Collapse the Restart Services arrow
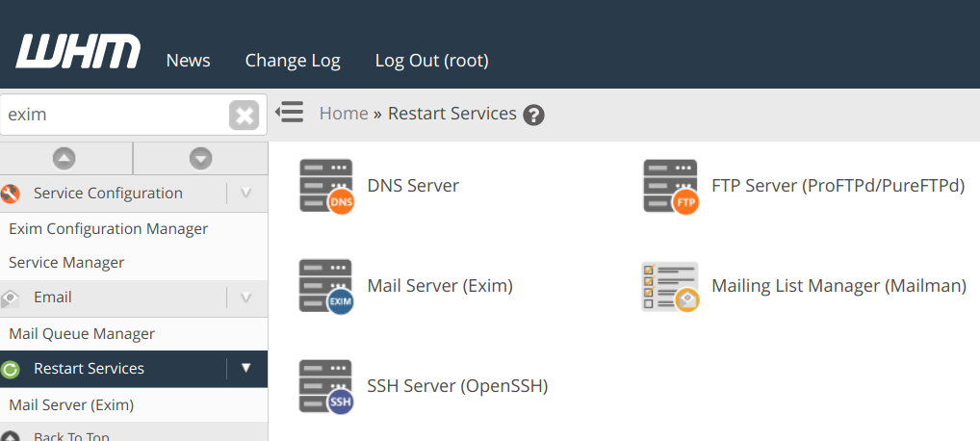This screenshot has height=441, width=980. click(246, 368)
